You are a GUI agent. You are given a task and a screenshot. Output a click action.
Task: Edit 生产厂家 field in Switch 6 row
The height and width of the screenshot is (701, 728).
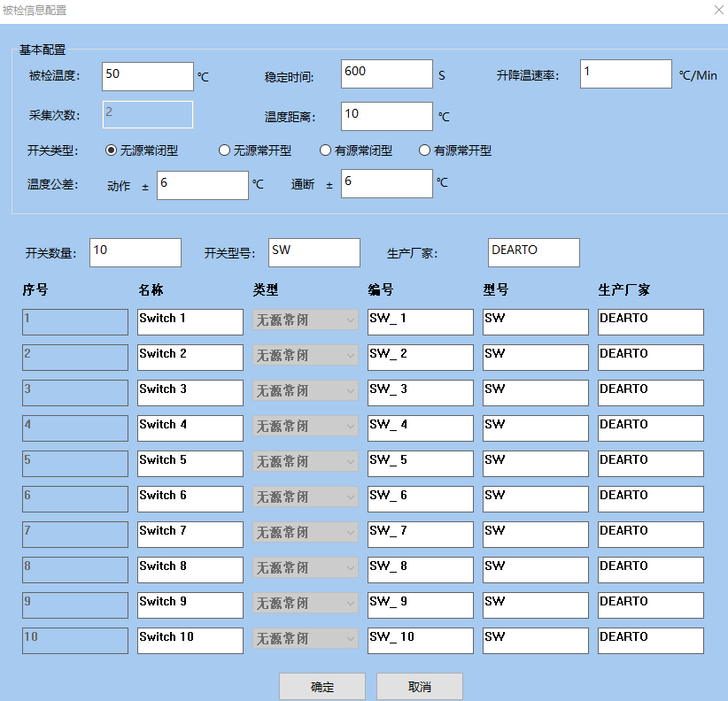coord(651,499)
